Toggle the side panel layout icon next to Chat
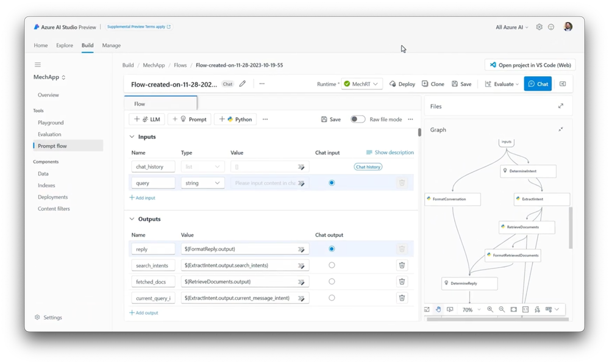Screen dimensions: 609x364 pos(563,84)
